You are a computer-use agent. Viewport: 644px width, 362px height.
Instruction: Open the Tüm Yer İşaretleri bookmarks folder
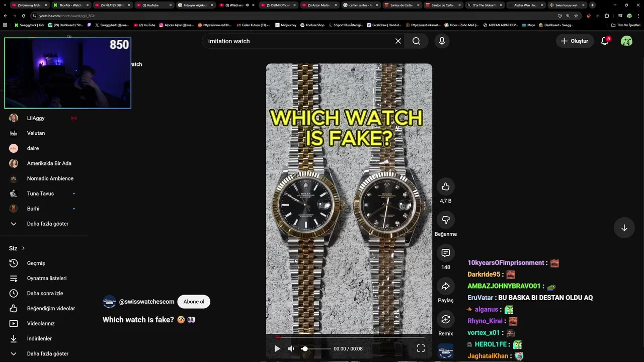[x=626, y=25]
